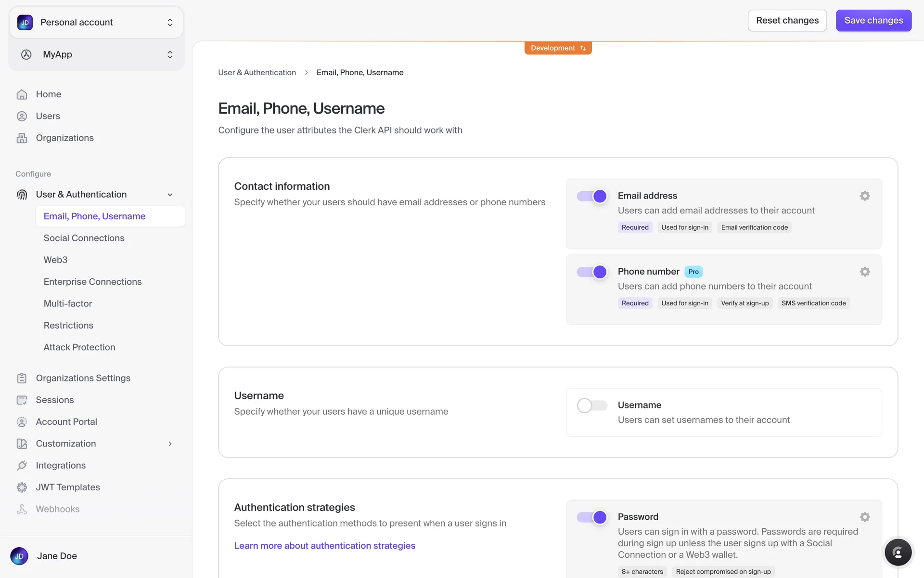Open Social Connections settings page
Image resolution: width=924 pixels, height=578 pixels.
click(x=84, y=238)
